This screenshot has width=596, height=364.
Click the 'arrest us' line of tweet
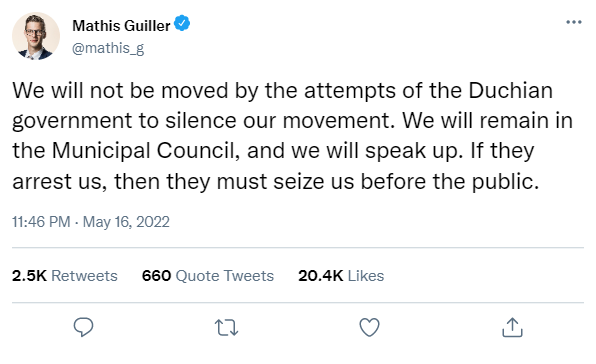tap(276, 181)
